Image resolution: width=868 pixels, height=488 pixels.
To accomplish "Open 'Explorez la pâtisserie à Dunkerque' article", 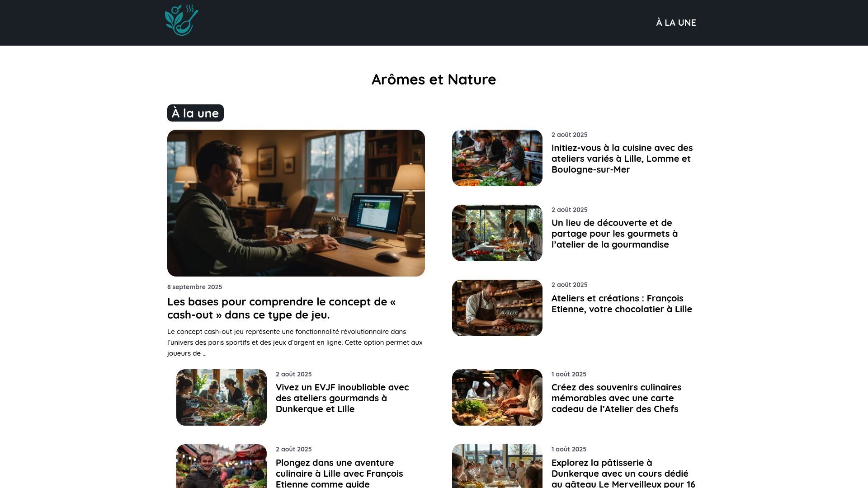I will (x=623, y=473).
